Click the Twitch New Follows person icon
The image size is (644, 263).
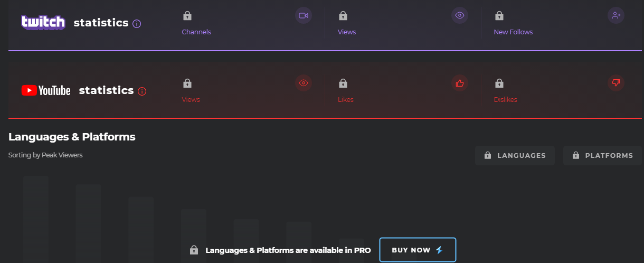pos(616,15)
